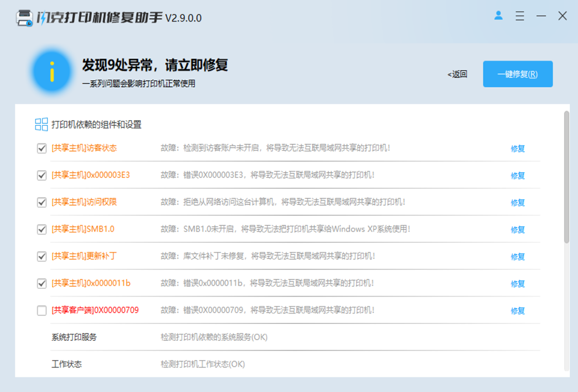Minimize the repair assistant window
This screenshot has height=392, width=578.
pyautogui.click(x=541, y=16)
